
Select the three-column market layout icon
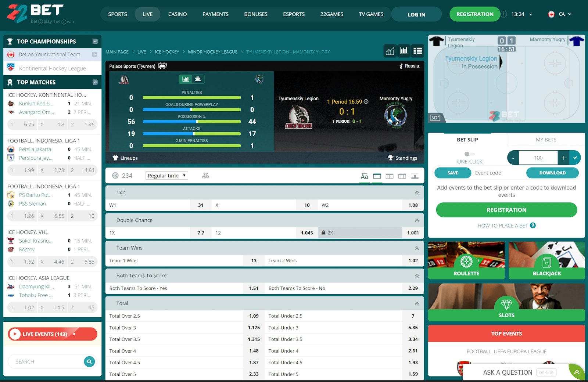[x=402, y=176]
